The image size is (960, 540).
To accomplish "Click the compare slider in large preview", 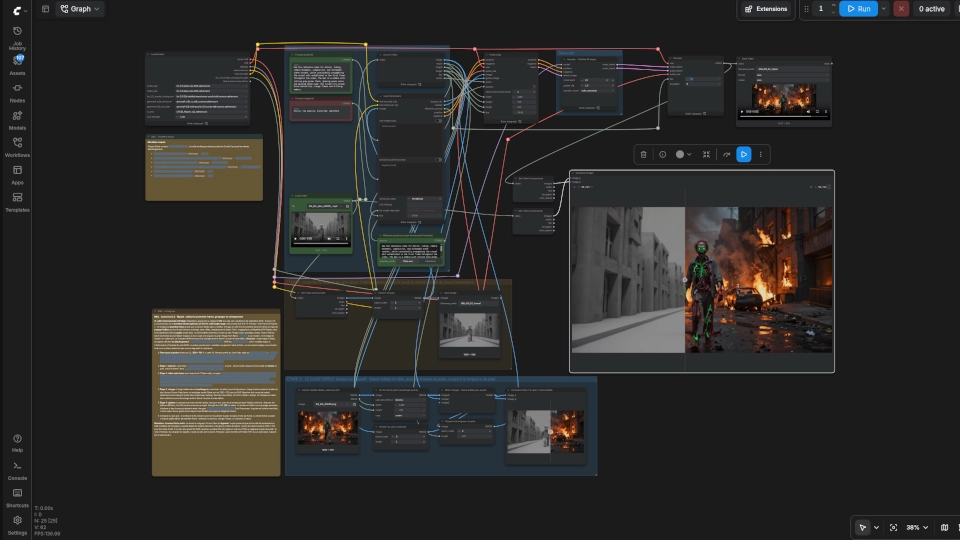I will pyautogui.click(x=684, y=280).
